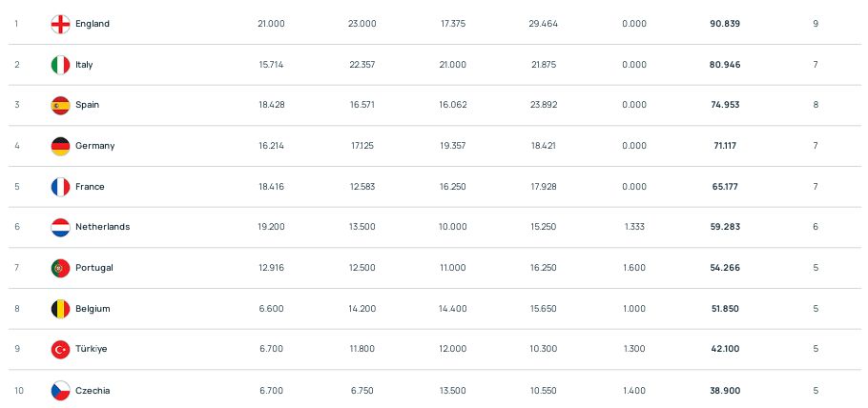
Task: Open the England country link
Action: [93, 24]
